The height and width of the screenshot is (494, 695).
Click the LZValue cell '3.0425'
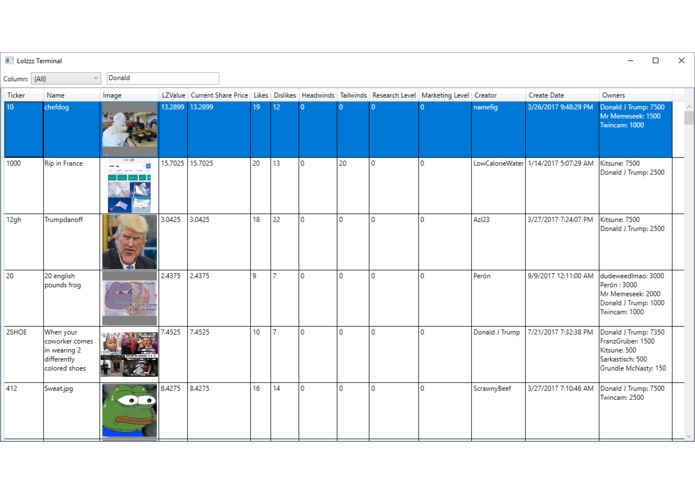[173, 242]
